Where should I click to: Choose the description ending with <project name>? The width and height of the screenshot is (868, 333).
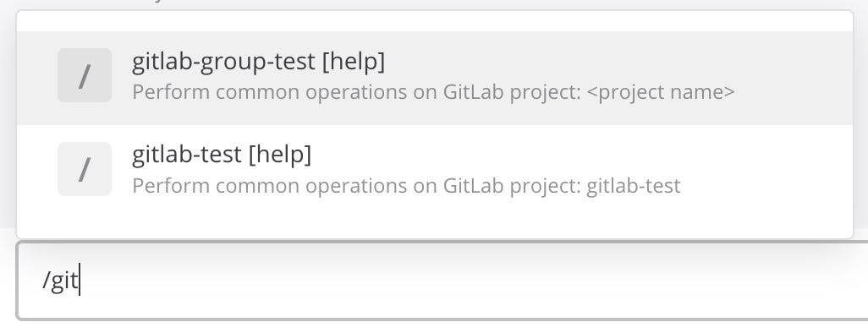433,92
